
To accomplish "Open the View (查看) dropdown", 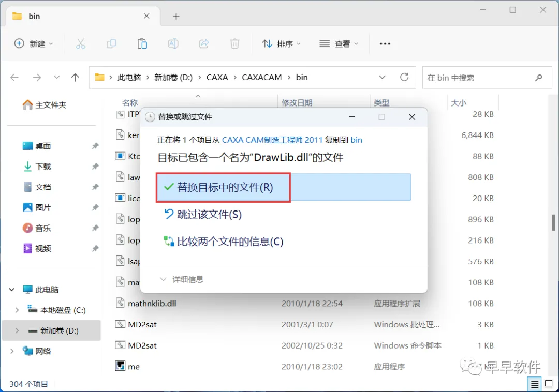I will point(339,44).
